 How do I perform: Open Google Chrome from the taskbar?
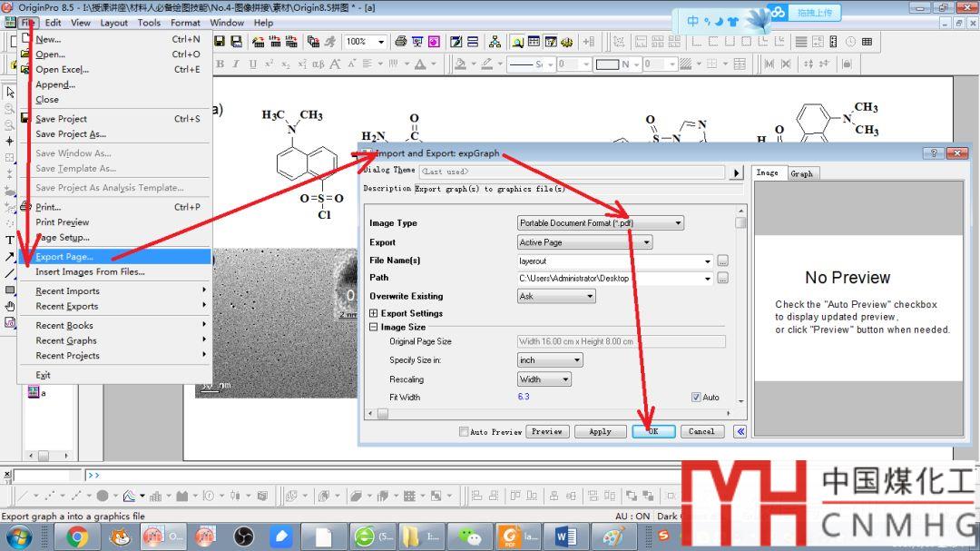tap(77, 536)
